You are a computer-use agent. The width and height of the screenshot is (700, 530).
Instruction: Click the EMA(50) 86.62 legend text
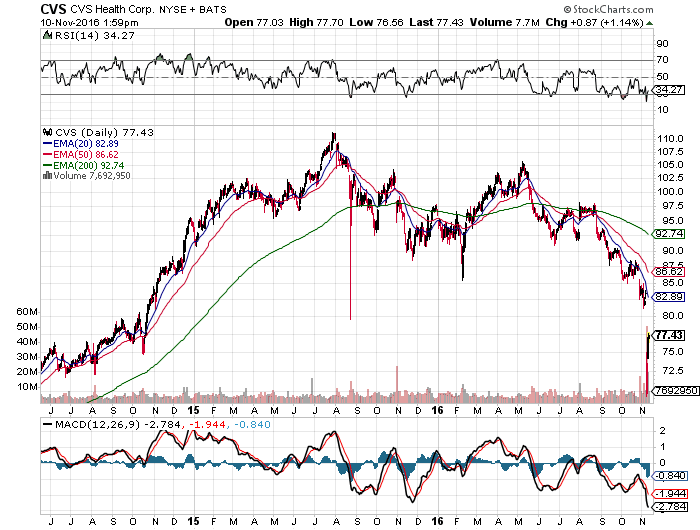point(86,154)
